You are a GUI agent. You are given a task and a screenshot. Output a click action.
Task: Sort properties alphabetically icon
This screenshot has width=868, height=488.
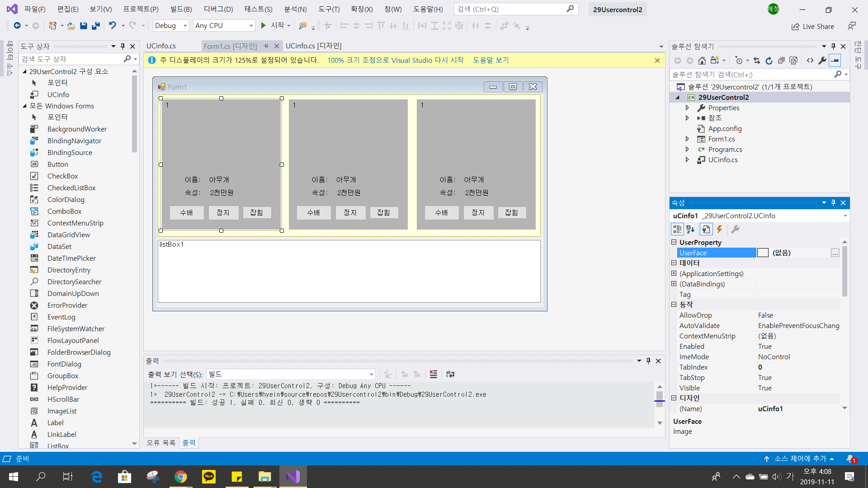pyautogui.click(x=690, y=229)
